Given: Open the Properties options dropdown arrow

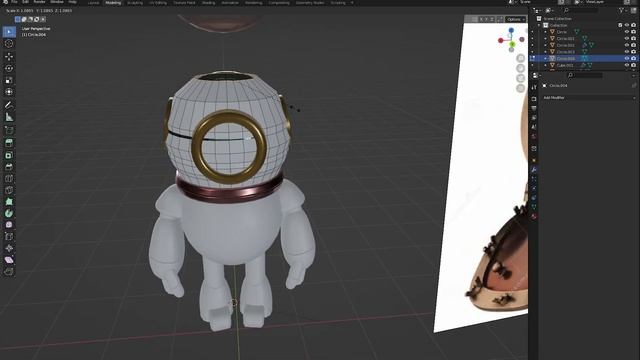Looking at the screenshot, I should pos(634,76).
